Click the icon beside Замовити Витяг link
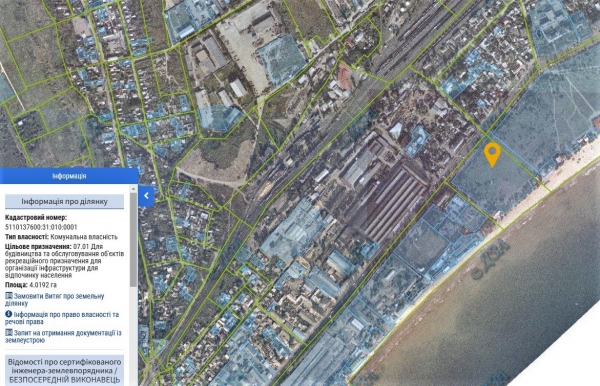The height and width of the screenshot is (386, 600). (x=9, y=296)
